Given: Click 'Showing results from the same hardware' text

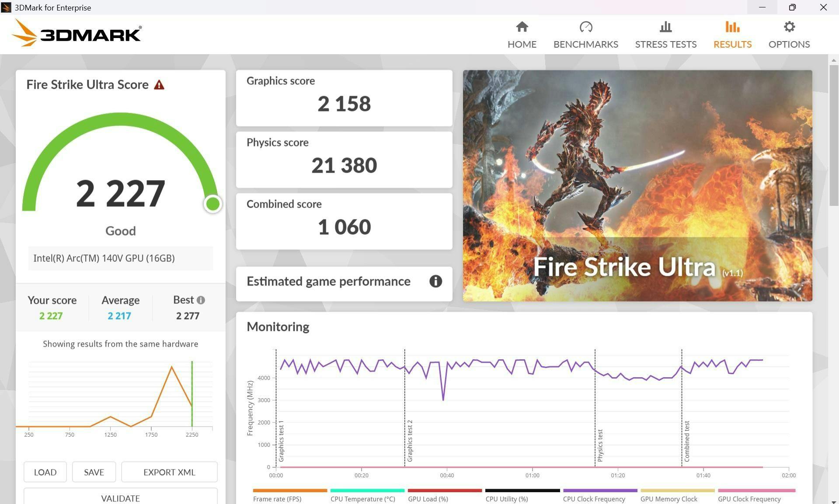Looking at the screenshot, I should (x=120, y=344).
